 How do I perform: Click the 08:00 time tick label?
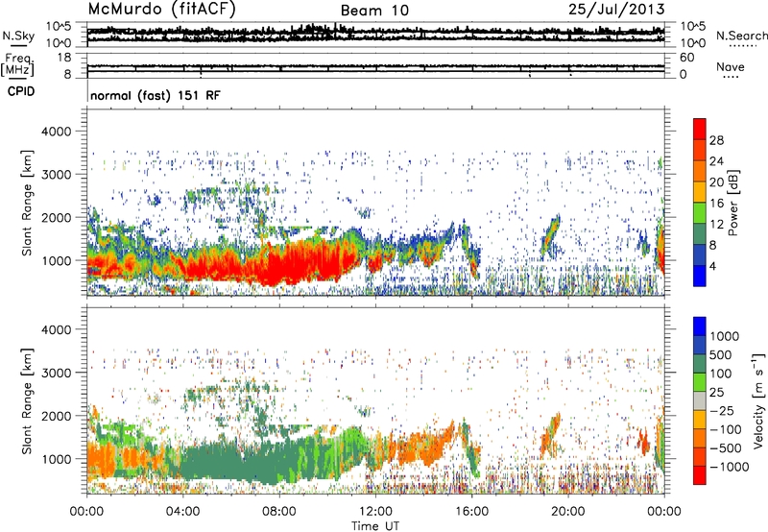(x=278, y=512)
